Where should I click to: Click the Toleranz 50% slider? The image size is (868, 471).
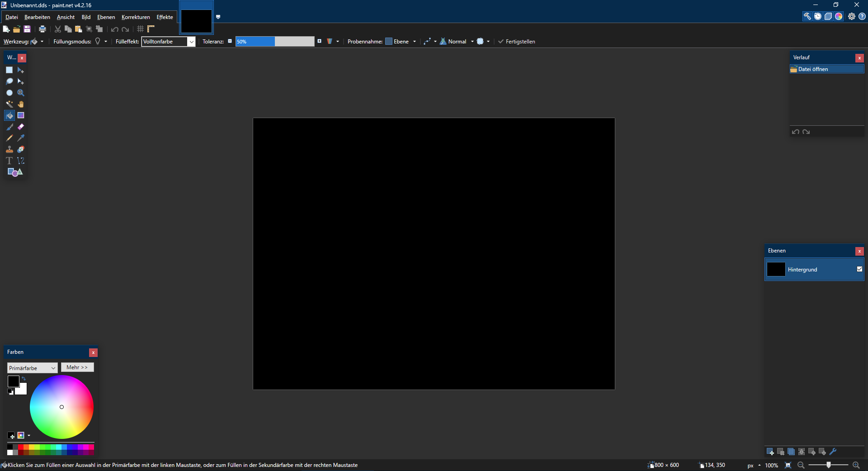point(274,42)
